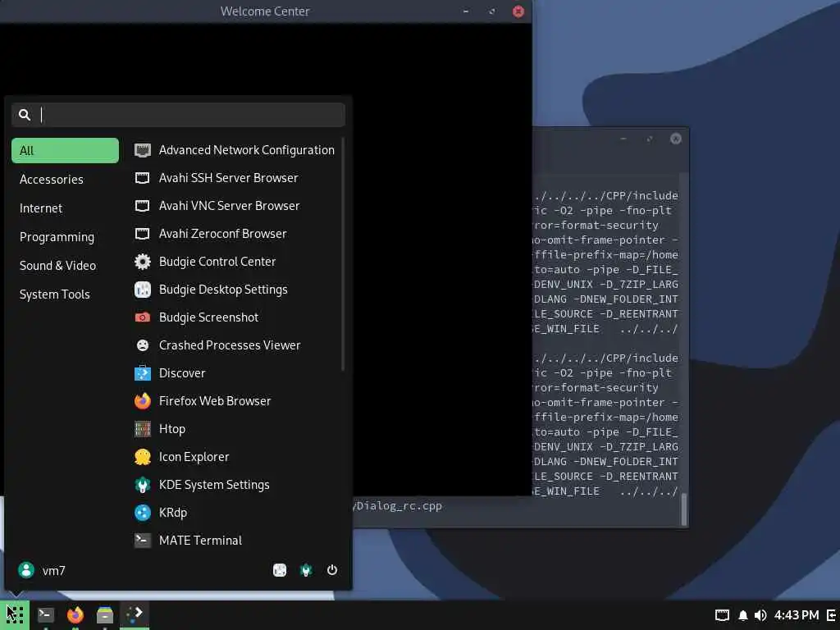Select the Internet category
This screenshot has height=630, width=840.
[65, 208]
